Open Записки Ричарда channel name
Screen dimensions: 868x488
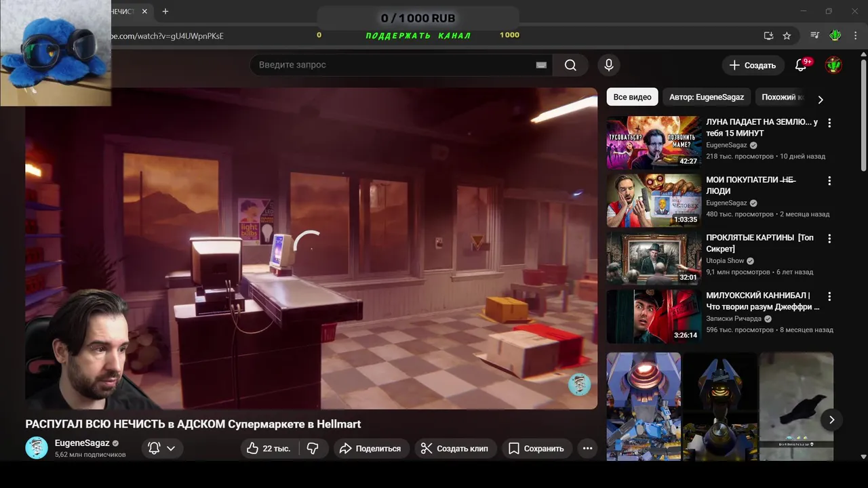point(734,319)
